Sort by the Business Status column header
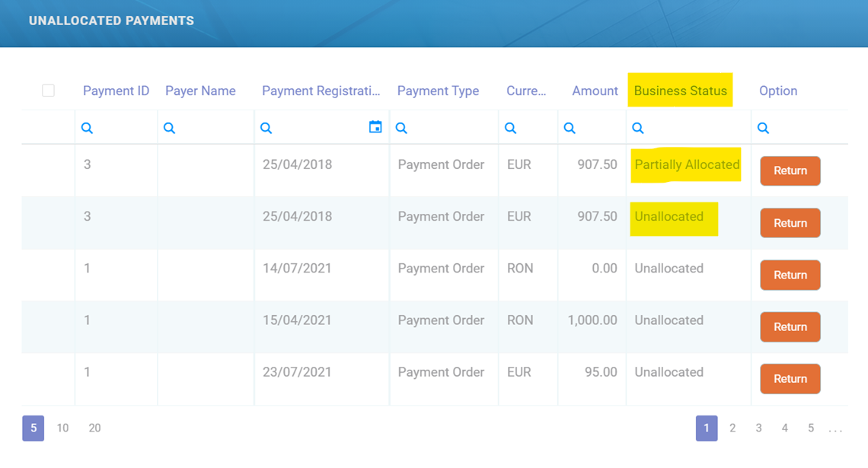Screen dimensions: 868x468 tap(680, 91)
